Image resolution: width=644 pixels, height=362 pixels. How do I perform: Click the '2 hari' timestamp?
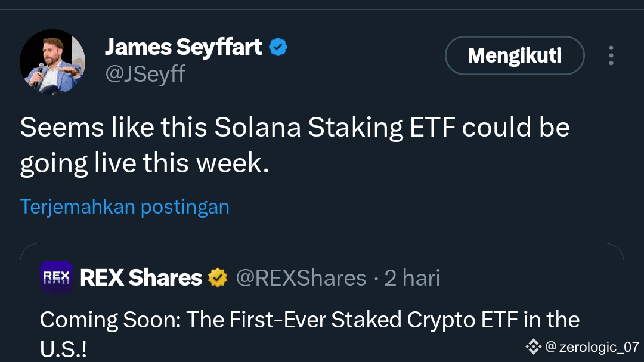(412, 278)
